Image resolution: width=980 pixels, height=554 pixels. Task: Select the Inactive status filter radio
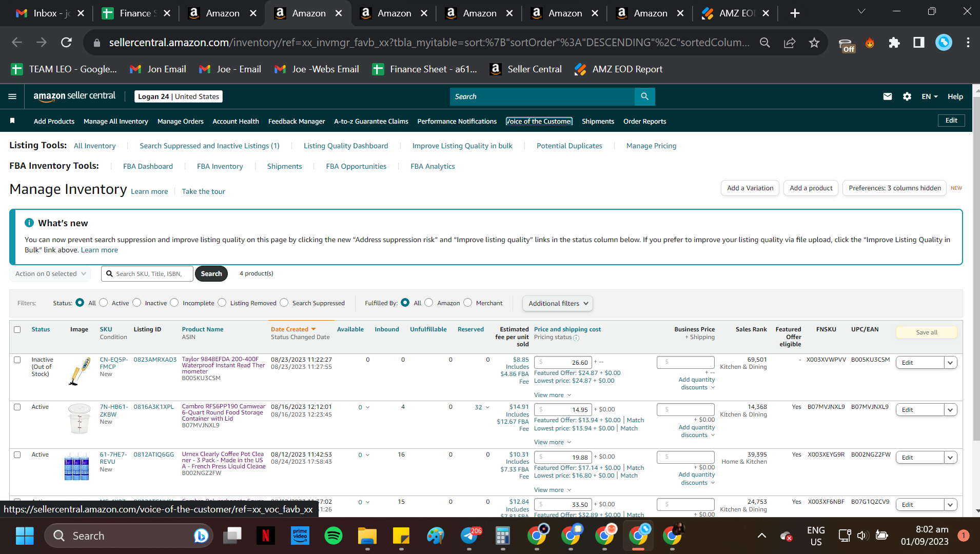[137, 303]
